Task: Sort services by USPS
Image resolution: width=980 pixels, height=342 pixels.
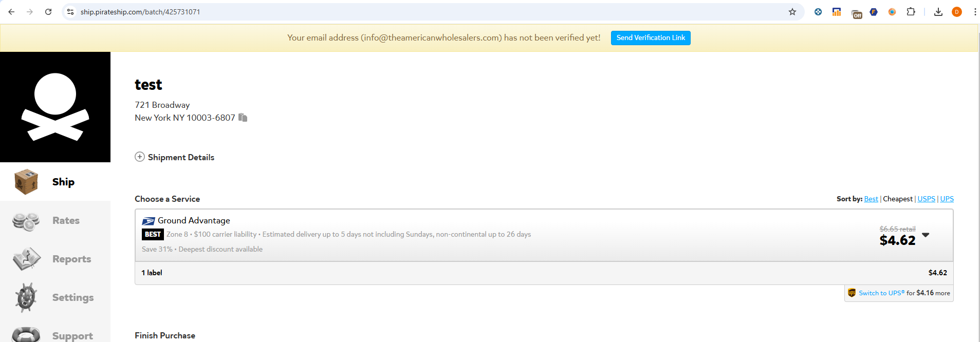Action: point(927,199)
